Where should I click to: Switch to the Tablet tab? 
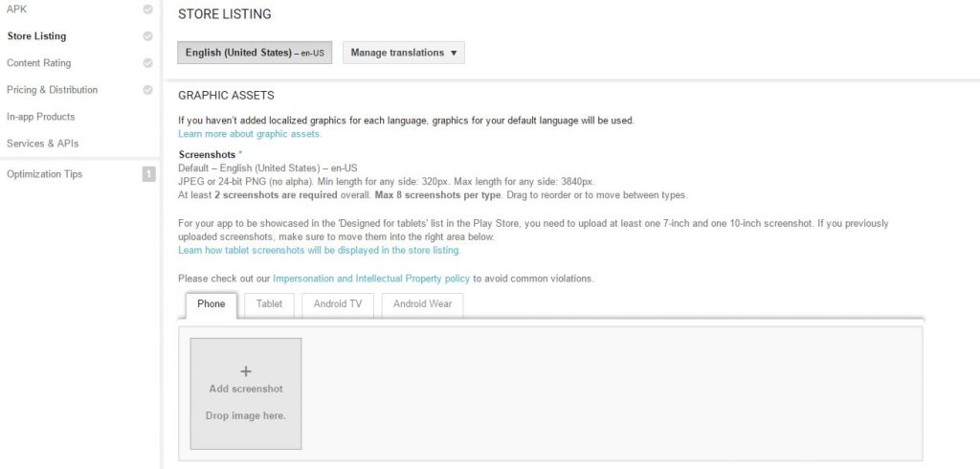click(269, 304)
